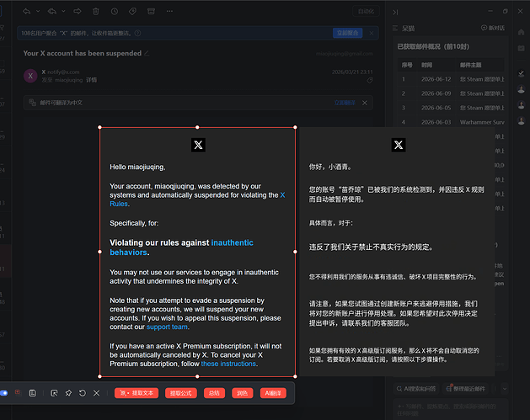Screen dimensions: 530x420
Task: Click the 润色 red button
Action: pos(243,393)
